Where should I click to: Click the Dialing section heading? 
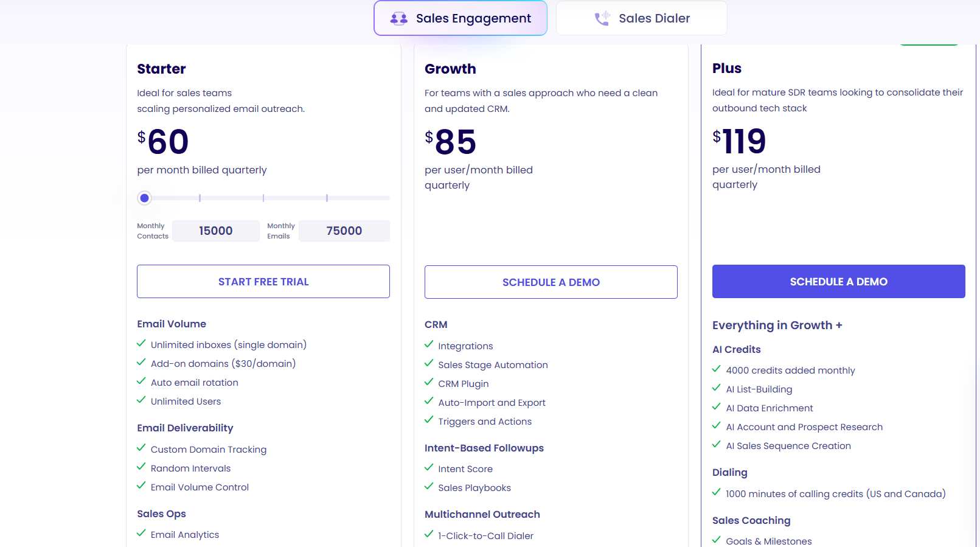pos(730,472)
